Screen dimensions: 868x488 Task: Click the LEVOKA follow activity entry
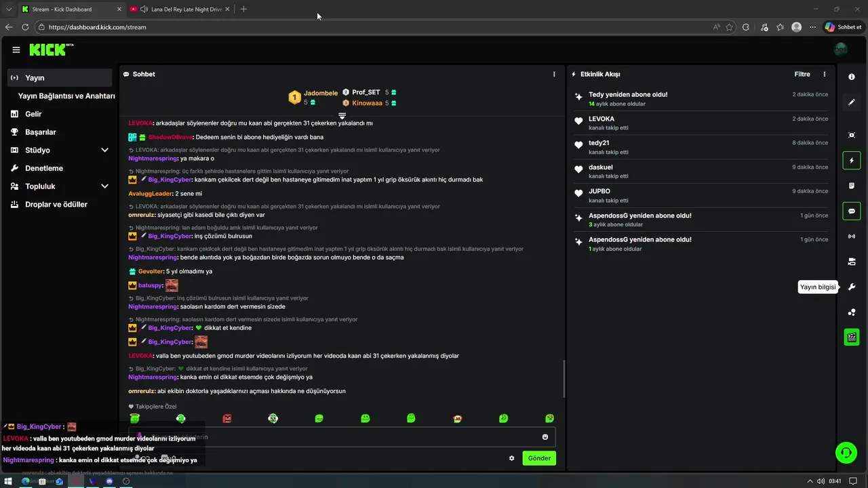point(701,123)
